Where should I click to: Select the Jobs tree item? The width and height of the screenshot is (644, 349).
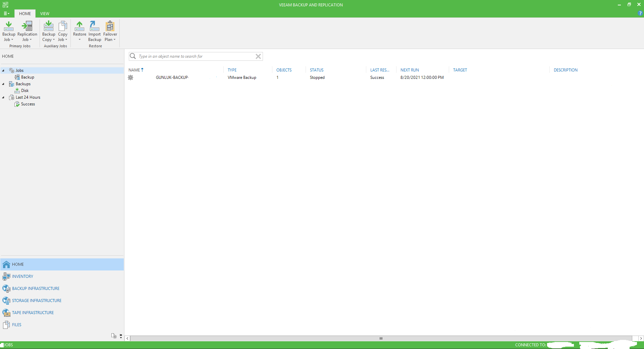point(19,70)
